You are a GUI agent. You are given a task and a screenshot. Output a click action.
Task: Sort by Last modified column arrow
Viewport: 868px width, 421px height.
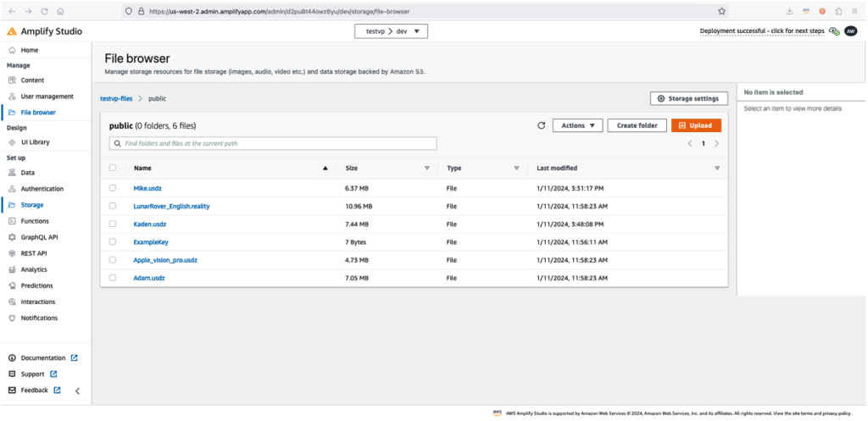click(x=717, y=169)
